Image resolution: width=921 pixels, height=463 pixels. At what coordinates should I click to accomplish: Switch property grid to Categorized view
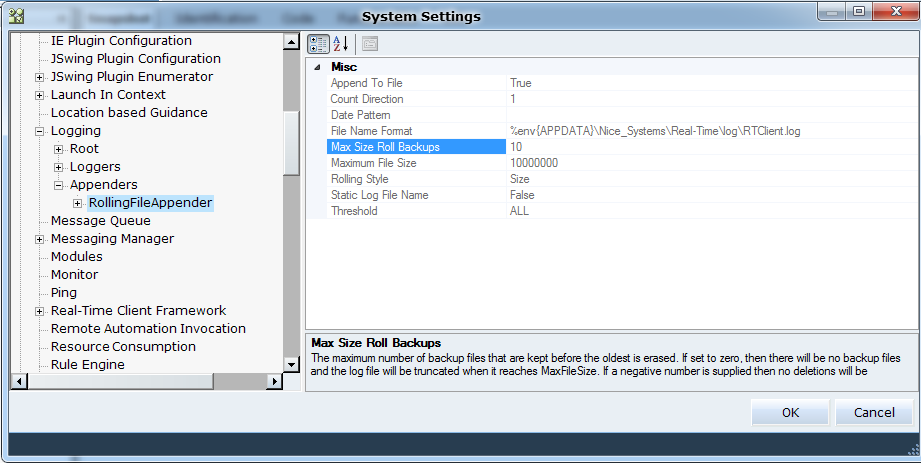click(x=318, y=43)
